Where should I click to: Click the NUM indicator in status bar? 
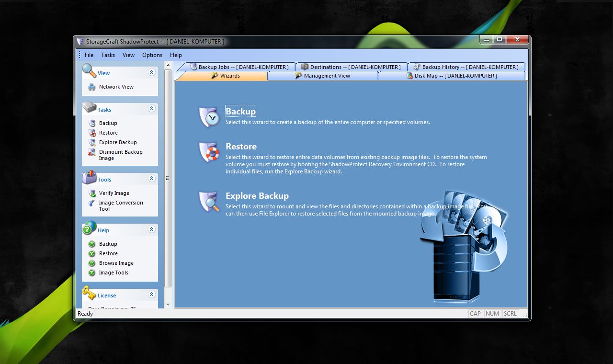(492, 314)
